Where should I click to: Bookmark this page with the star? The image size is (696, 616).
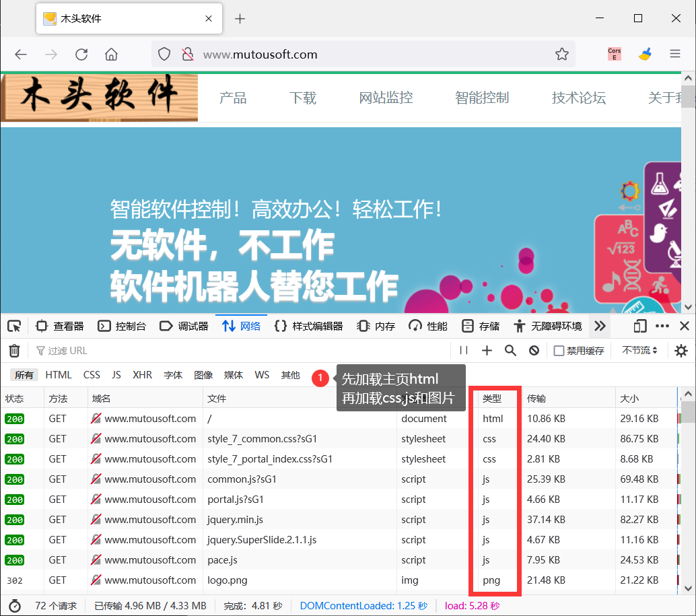point(562,54)
